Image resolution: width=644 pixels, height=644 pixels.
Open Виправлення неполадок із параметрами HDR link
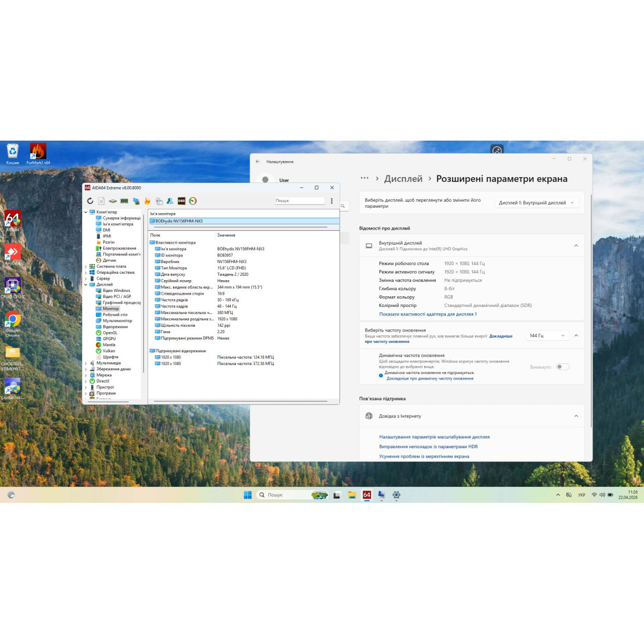[x=428, y=447]
